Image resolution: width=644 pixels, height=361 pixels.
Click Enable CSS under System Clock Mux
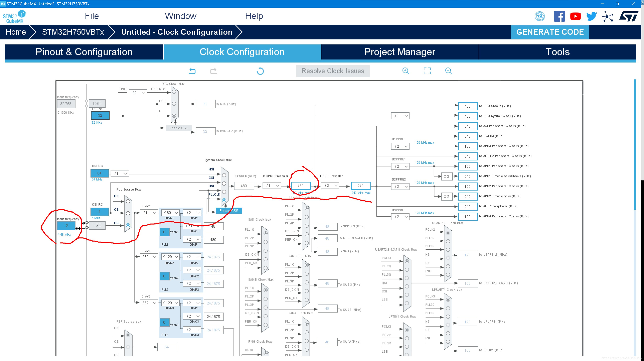tap(229, 211)
